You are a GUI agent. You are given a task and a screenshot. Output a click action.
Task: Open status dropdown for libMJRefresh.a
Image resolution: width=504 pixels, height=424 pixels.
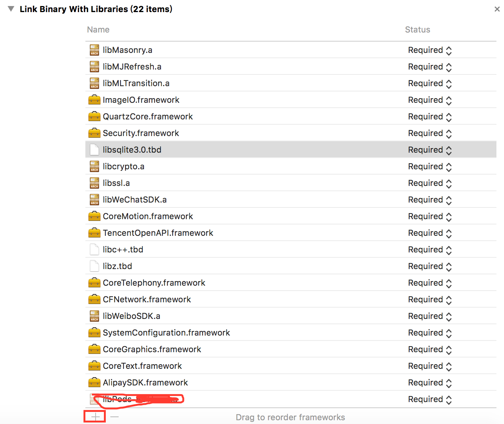430,67
